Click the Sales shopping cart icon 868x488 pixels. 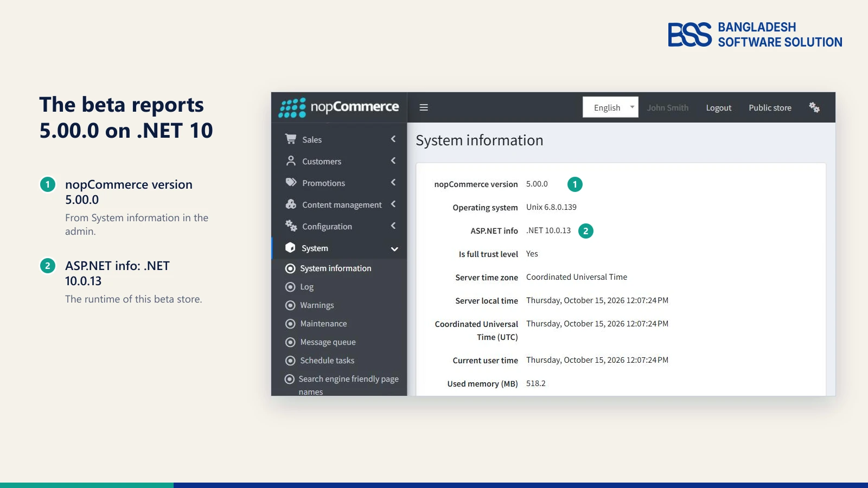291,139
